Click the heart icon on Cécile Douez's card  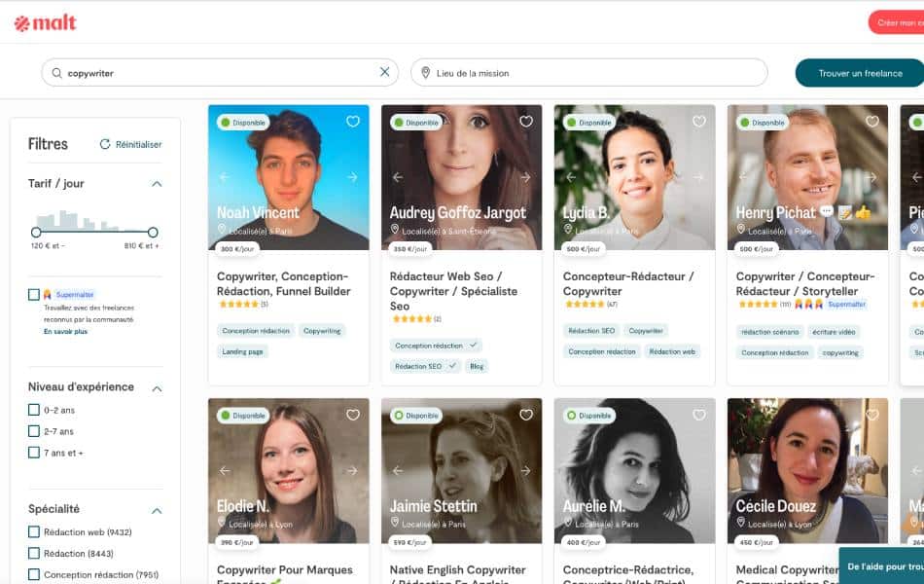[x=871, y=413]
